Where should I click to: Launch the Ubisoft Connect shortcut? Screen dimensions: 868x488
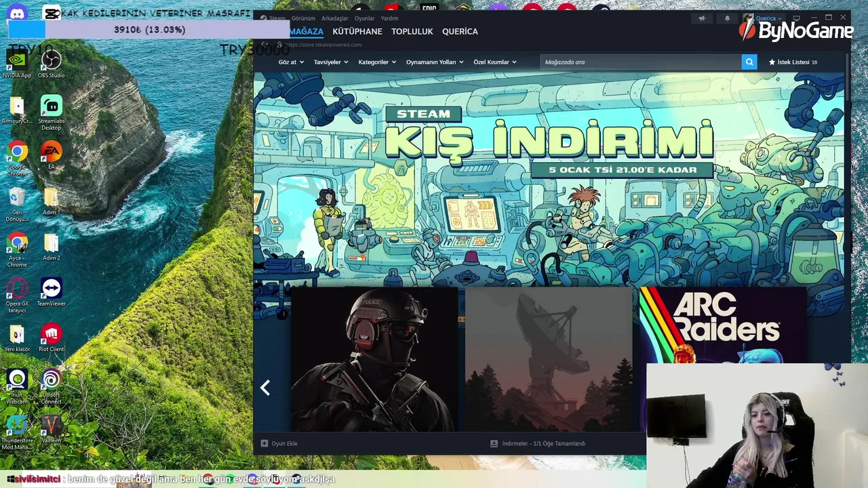[x=51, y=386]
